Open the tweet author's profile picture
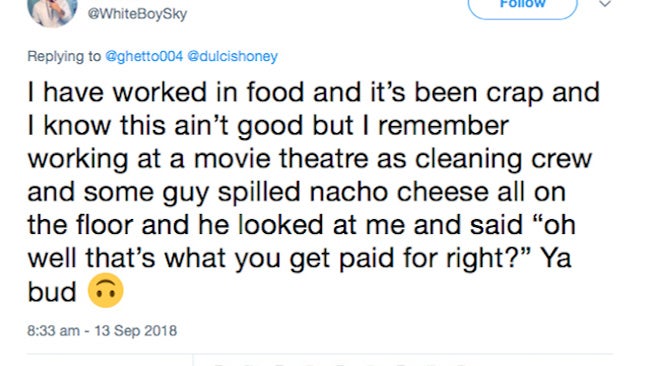Viewport: 650px width, 366px height. coord(52,12)
